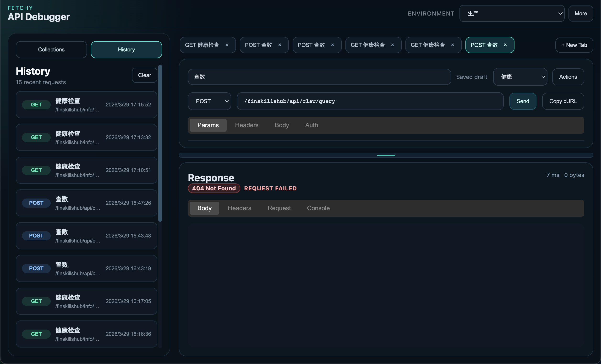
Task: Close the third GET 健康检查 tab
Action: [452, 45]
